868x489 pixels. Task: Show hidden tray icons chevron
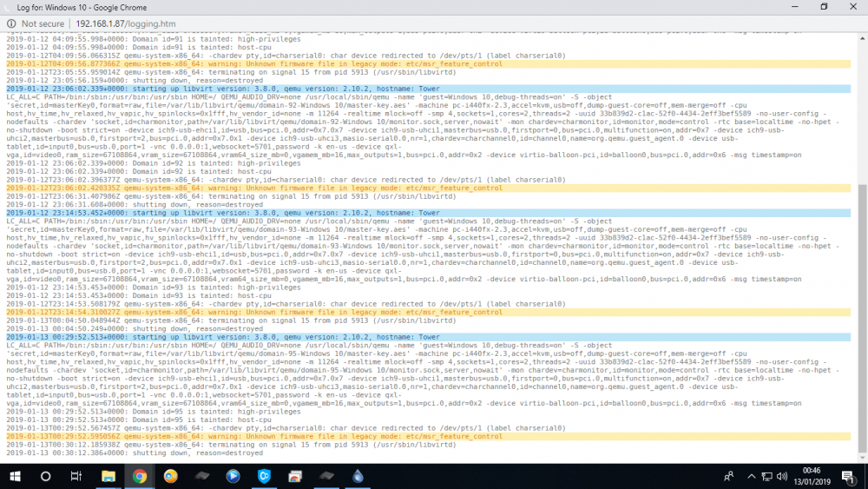pyautogui.click(x=751, y=476)
